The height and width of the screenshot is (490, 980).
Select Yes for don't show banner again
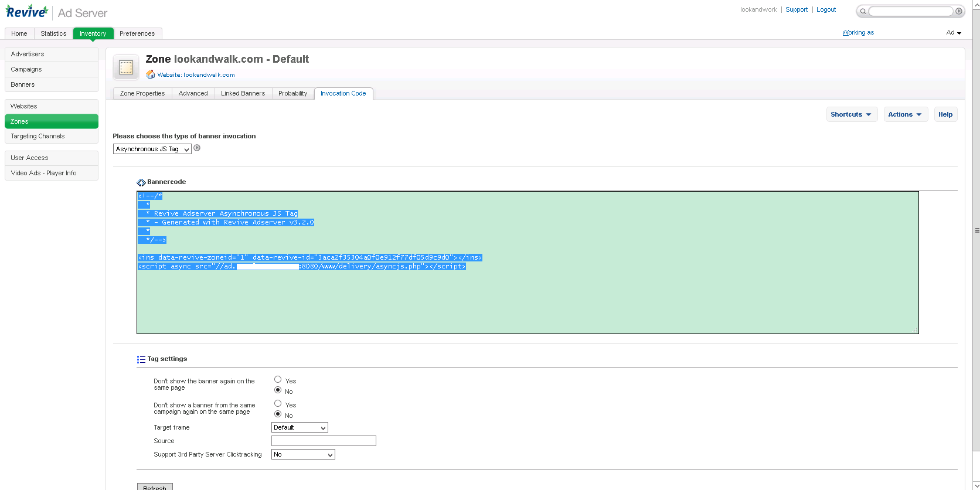tap(278, 379)
